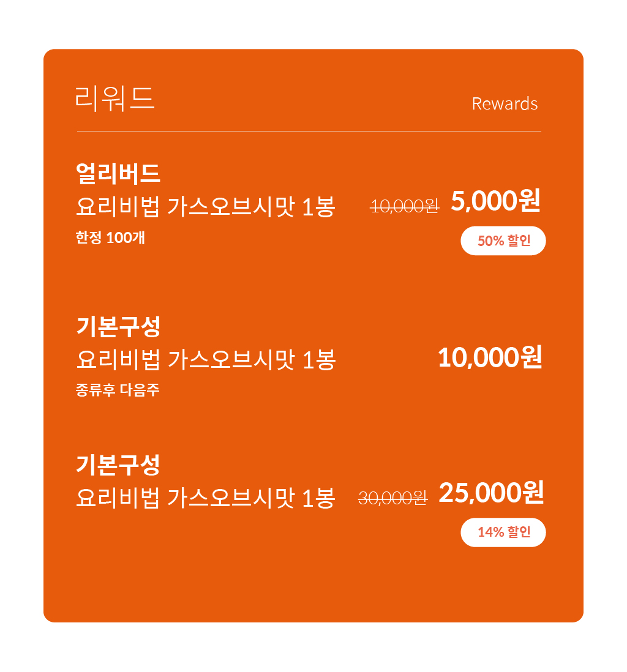
Task: Click the Rewards label
Action: pyautogui.click(x=505, y=103)
